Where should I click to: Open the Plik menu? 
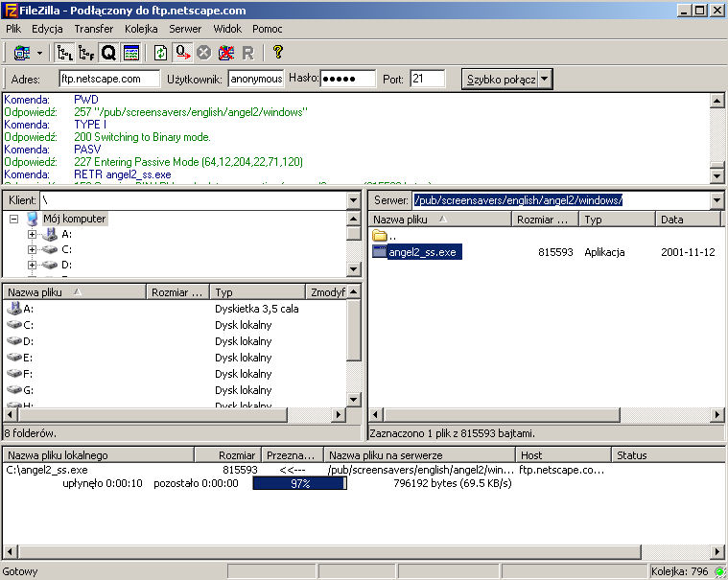click(13, 29)
